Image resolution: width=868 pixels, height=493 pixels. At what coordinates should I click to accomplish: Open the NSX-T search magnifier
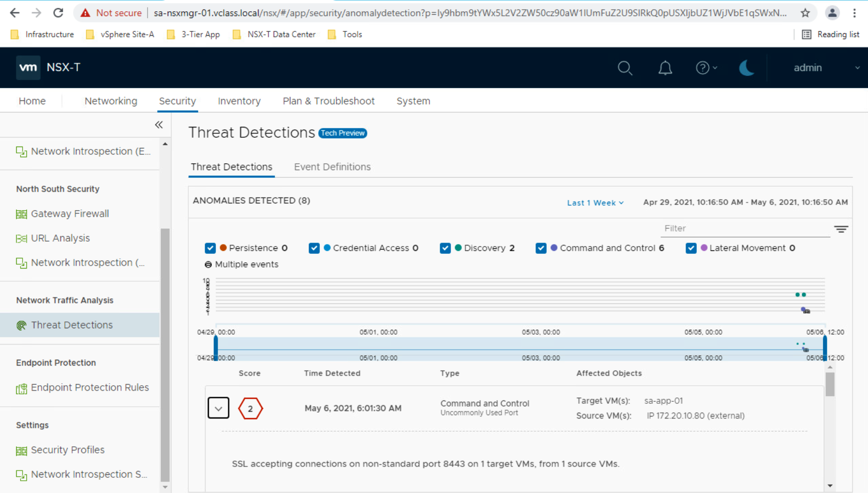625,68
